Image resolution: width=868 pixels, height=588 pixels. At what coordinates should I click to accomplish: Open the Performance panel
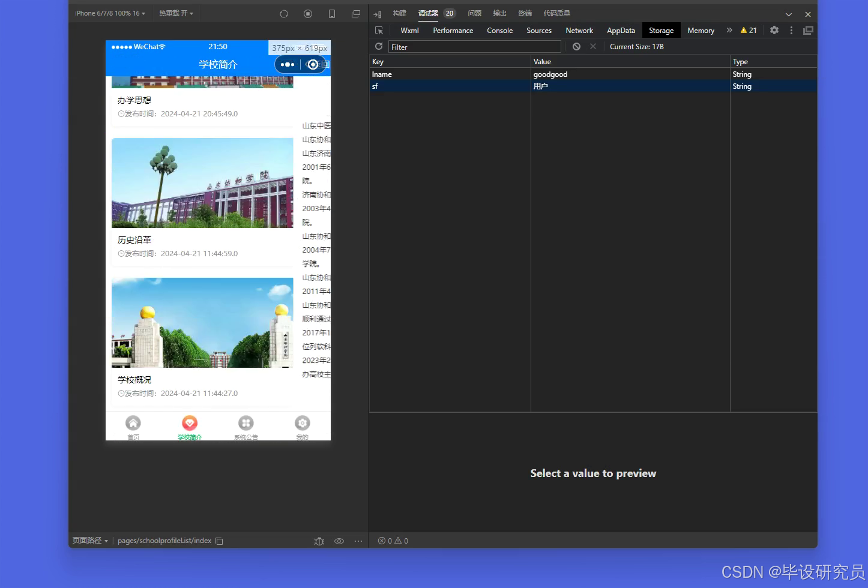click(x=453, y=31)
